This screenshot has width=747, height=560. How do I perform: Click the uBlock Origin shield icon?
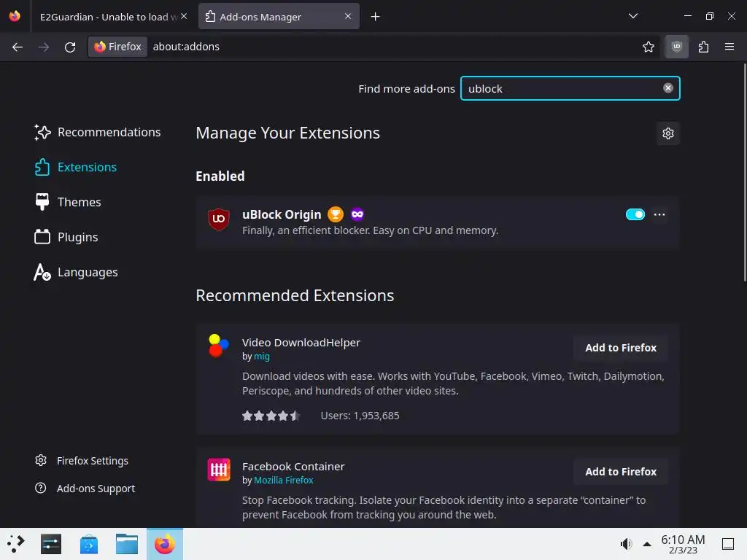(x=219, y=219)
